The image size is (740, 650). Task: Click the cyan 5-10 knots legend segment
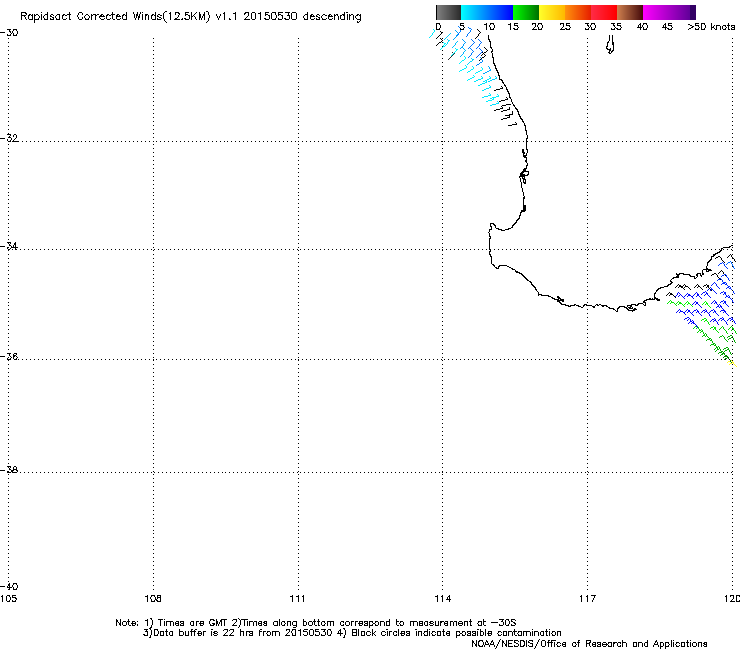point(474,12)
